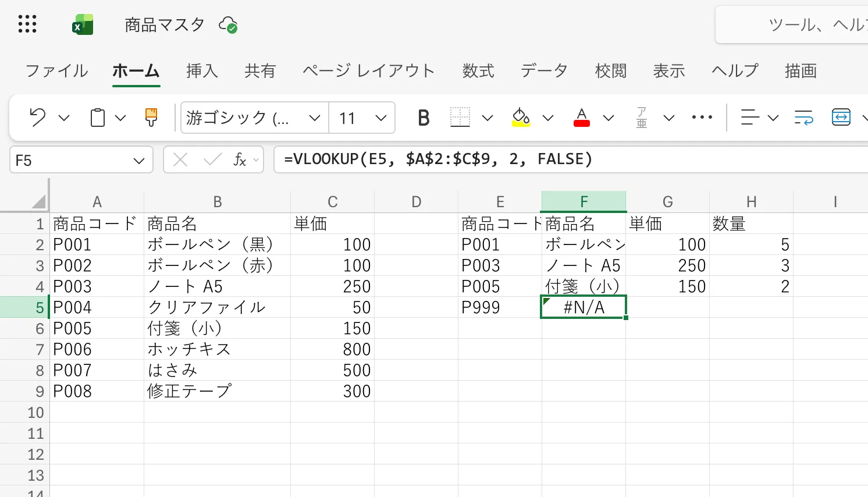Screen dimensions: 868x497
Task: Select row 5 header
Action: [25, 307]
